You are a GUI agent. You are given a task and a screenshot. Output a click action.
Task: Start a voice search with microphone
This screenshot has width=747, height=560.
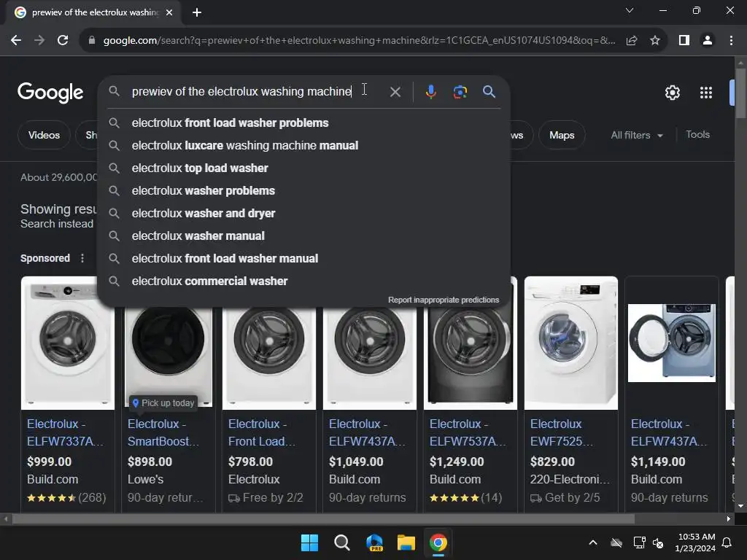point(430,91)
